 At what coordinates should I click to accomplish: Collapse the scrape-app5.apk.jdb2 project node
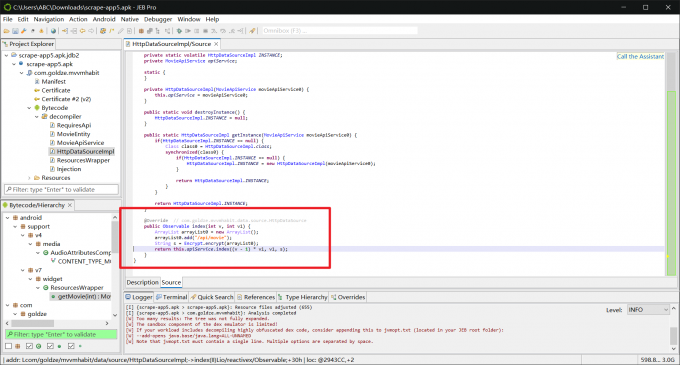coord(7,55)
